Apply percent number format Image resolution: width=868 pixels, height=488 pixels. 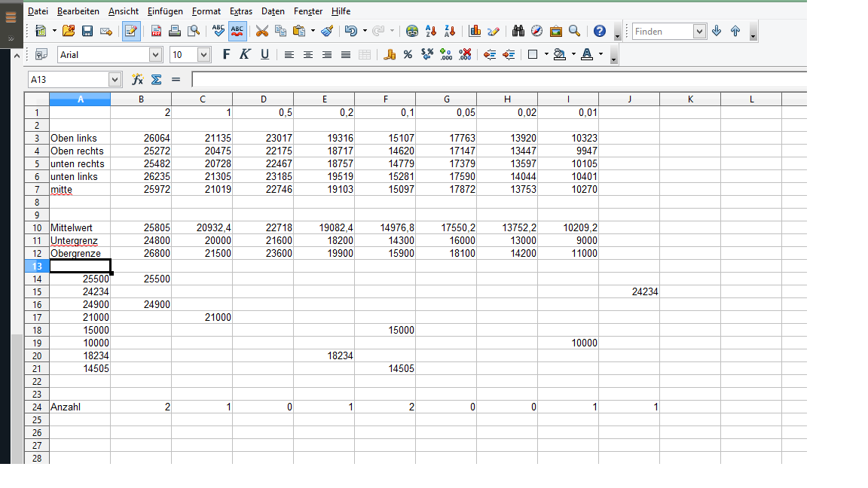pos(408,54)
